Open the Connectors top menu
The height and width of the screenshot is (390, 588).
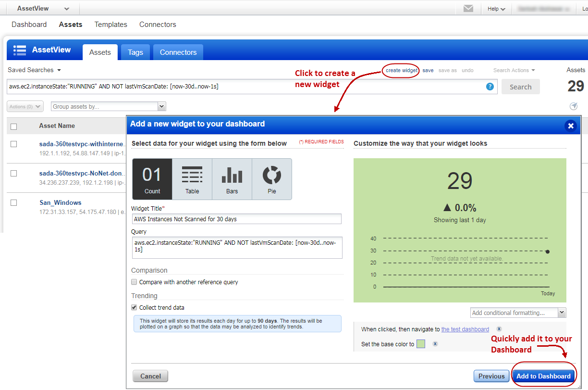coord(158,25)
